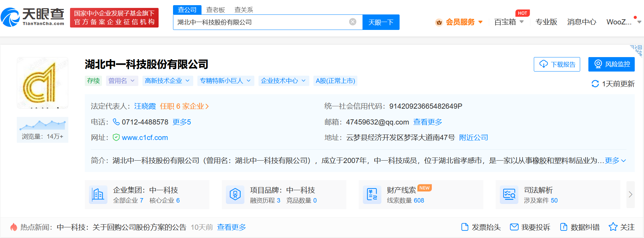The image size is (644, 238).
Task: Open the QR code corner icon
Action: (x=637, y=51)
